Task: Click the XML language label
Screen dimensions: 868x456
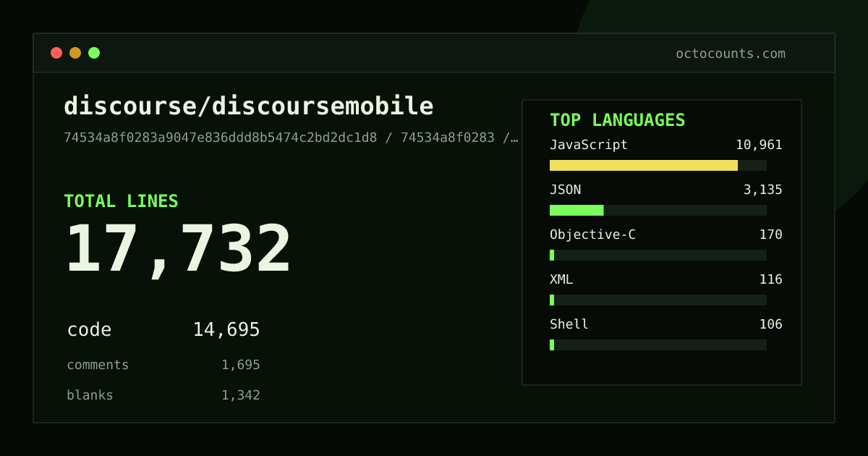Action: click(x=561, y=279)
